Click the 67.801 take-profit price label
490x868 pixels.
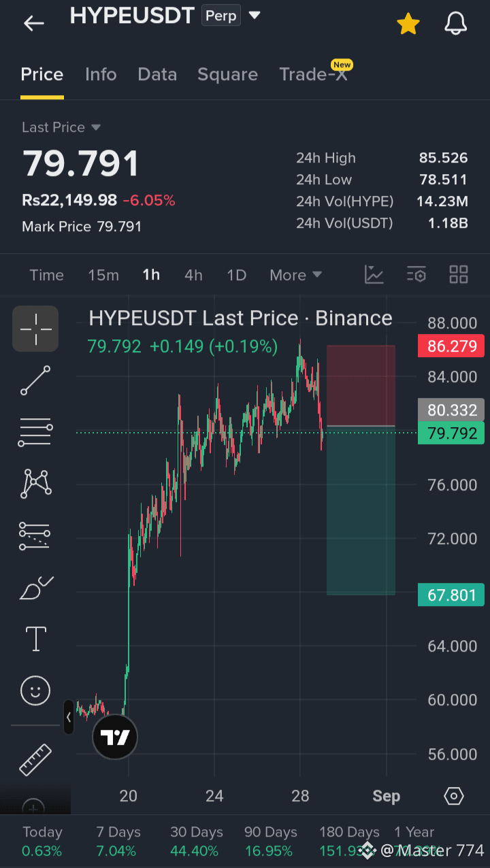click(451, 595)
